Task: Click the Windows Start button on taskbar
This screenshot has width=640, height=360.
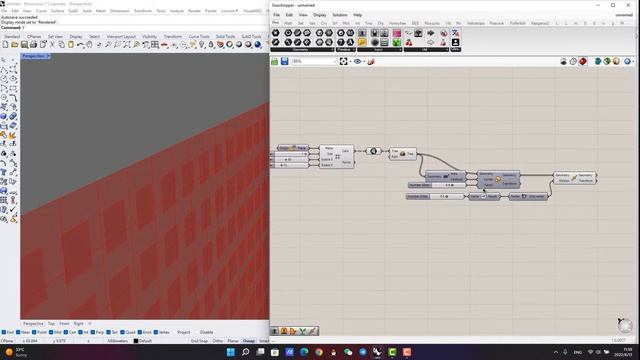Action: 231,352
